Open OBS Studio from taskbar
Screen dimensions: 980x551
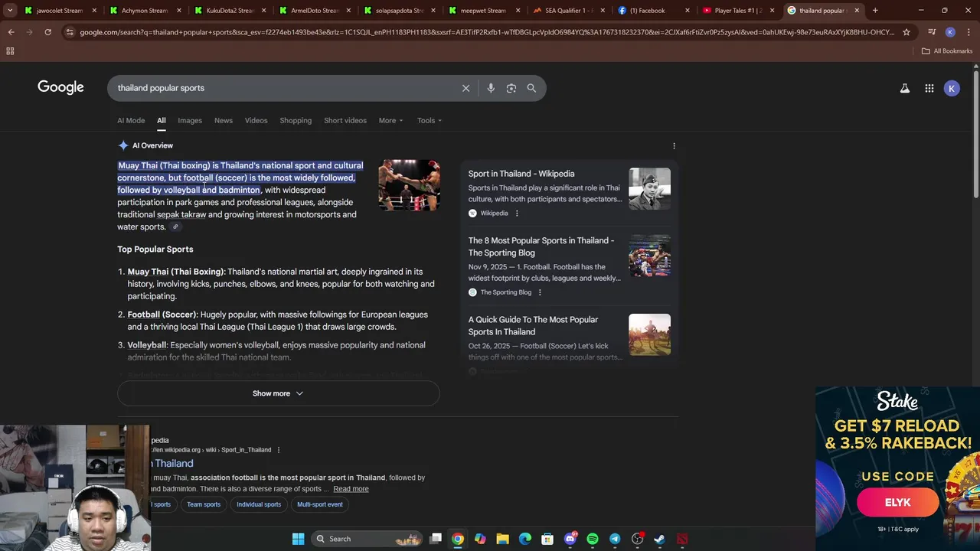coord(637,539)
